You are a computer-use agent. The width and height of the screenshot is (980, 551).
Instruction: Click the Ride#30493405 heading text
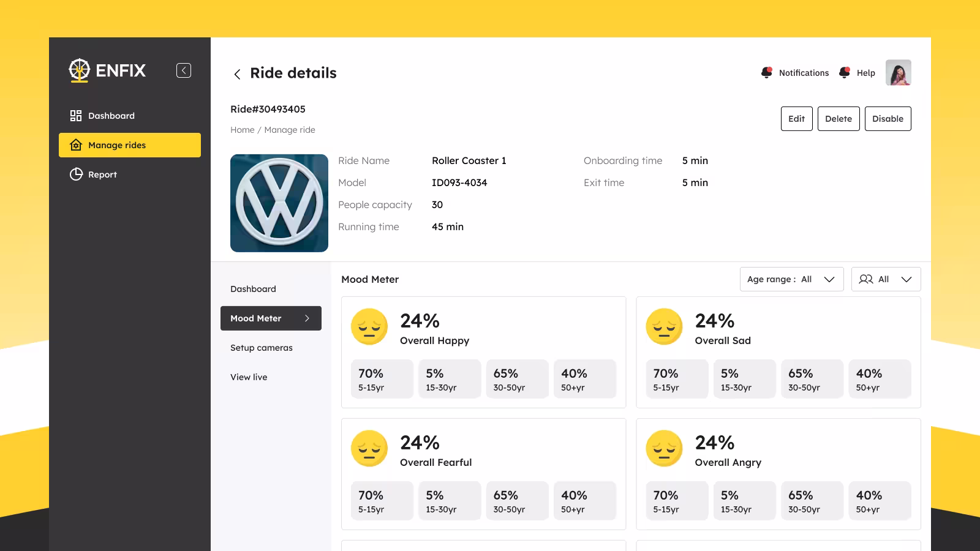click(268, 109)
